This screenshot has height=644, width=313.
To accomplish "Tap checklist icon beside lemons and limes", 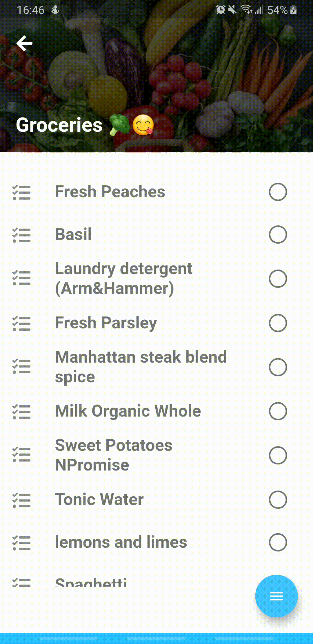I will pyautogui.click(x=21, y=543).
